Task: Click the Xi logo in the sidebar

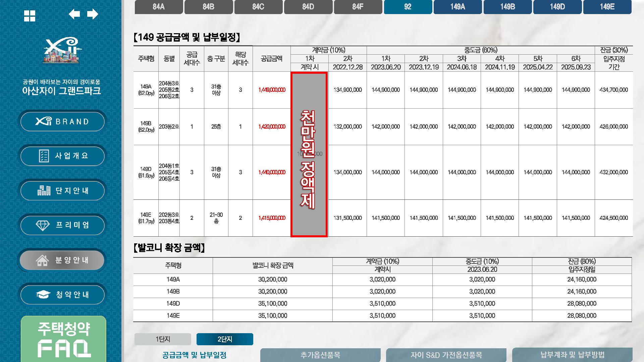Action: (61, 50)
